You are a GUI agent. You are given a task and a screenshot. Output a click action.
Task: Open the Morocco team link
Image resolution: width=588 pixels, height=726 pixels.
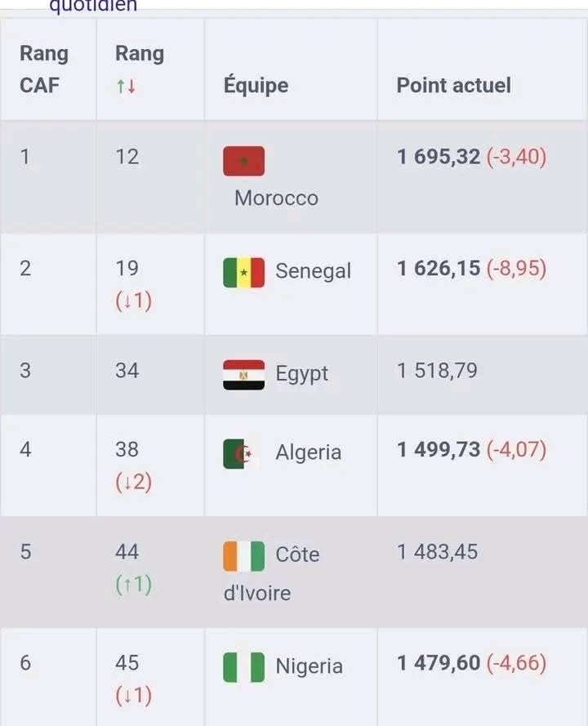pos(276,198)
